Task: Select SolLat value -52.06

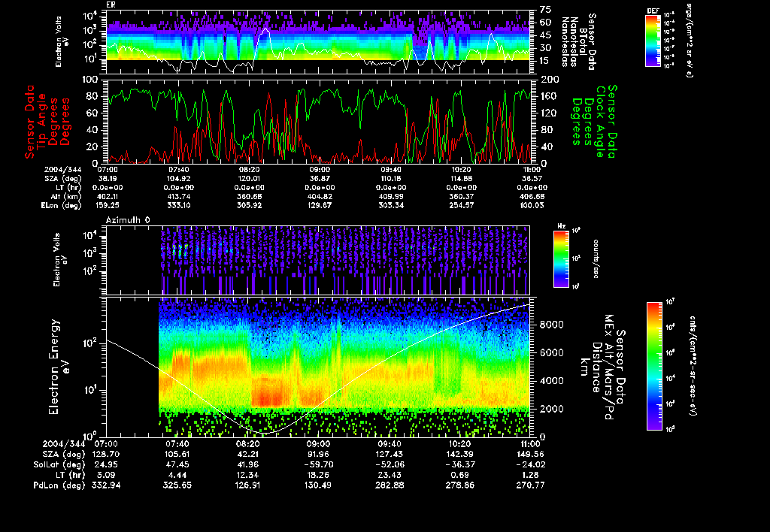Action: tap(390, 465)
